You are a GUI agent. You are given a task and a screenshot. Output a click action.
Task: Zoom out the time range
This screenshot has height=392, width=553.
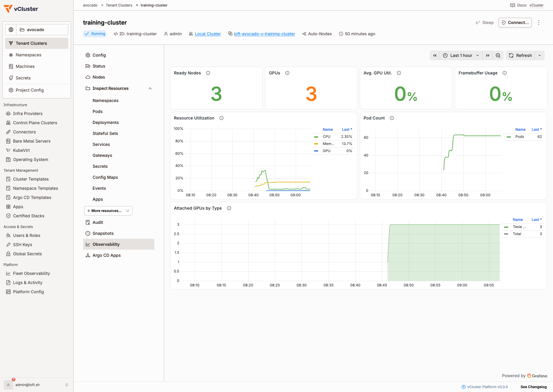tap(498, 55)
